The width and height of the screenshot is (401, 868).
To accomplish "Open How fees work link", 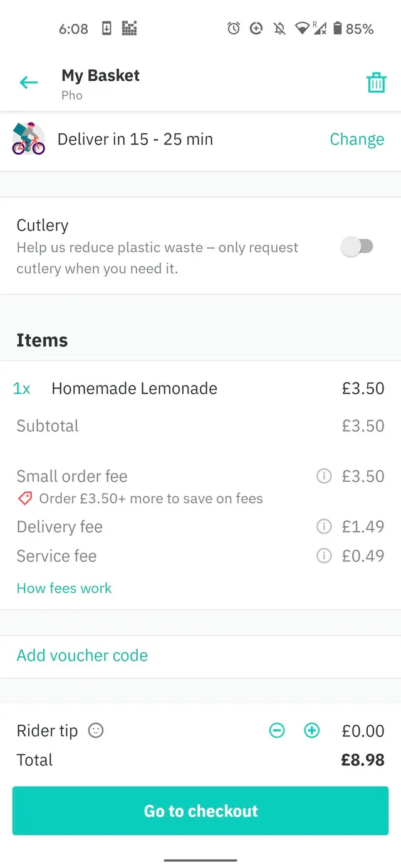I will click(64, 588).
